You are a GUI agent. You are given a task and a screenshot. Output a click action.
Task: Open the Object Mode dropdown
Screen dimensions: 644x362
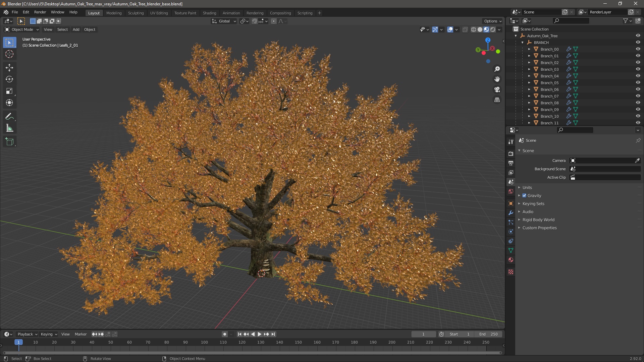pyautogui.click(x=22, y=29)
